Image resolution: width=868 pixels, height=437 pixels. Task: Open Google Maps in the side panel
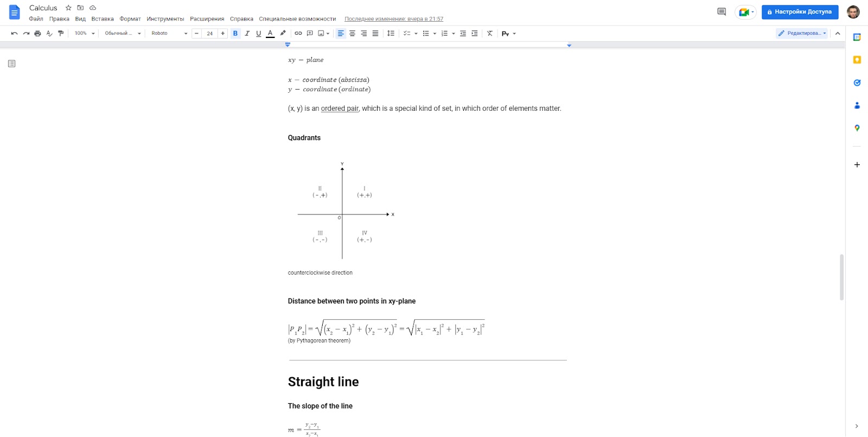pyautogui.click(x=857, y=128)
